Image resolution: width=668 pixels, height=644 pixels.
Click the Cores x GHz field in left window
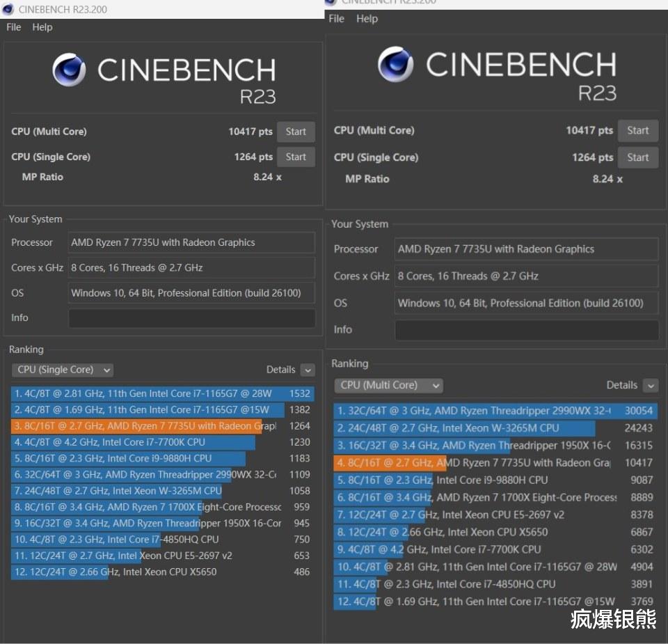[x=191, y=267]
